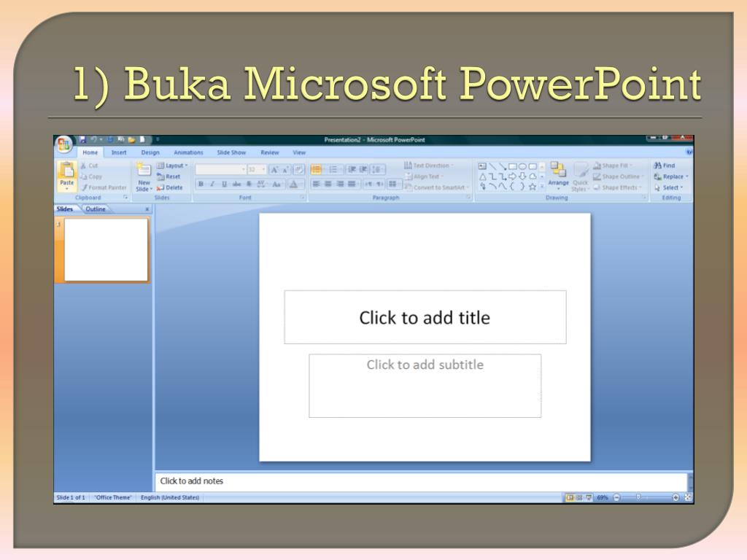Click the 'Click to add title' placeholder
Screen dimensions: 747x560
coord(425,317)
